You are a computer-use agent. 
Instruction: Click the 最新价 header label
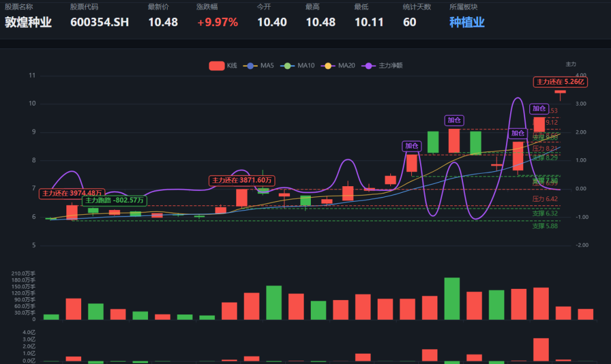[x=158, y=7]
